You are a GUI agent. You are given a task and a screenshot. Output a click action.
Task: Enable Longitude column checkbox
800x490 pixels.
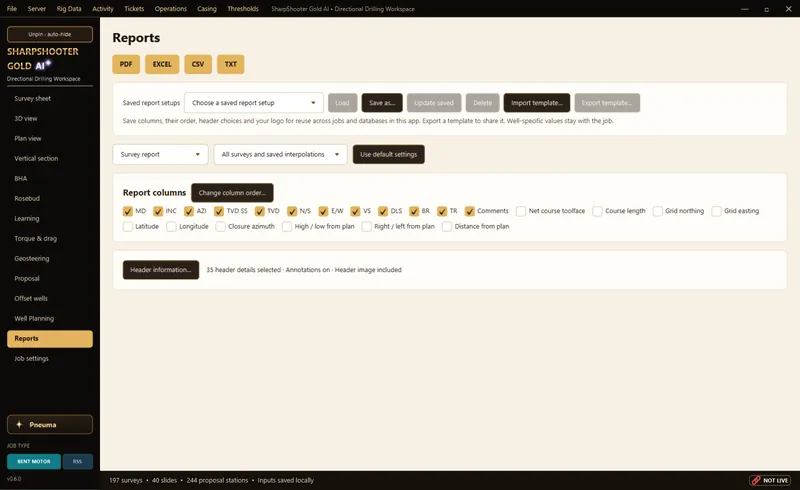pyautogui.click(x=171, y=227)
